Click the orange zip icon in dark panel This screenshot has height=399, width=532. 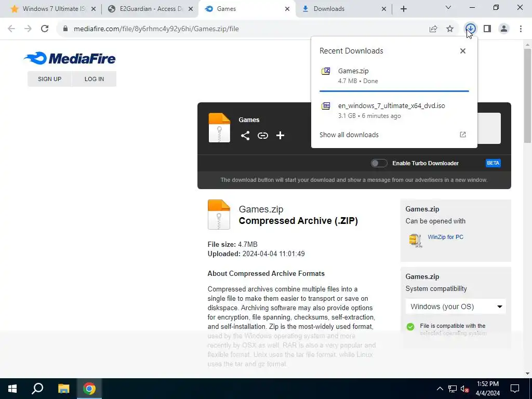219,128
